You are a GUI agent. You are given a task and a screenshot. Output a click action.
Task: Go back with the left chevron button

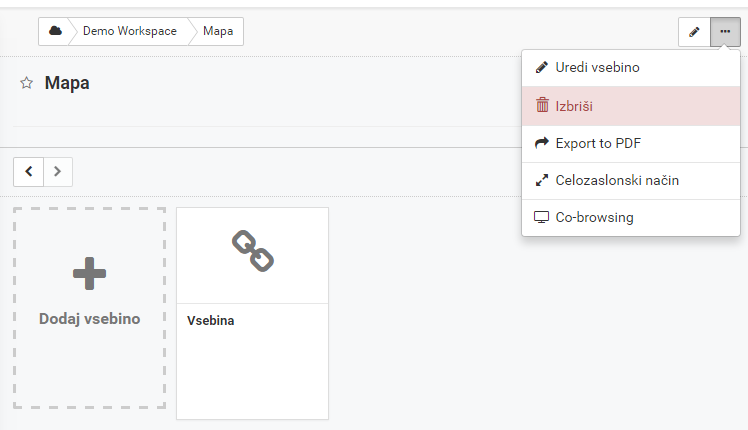29,171
